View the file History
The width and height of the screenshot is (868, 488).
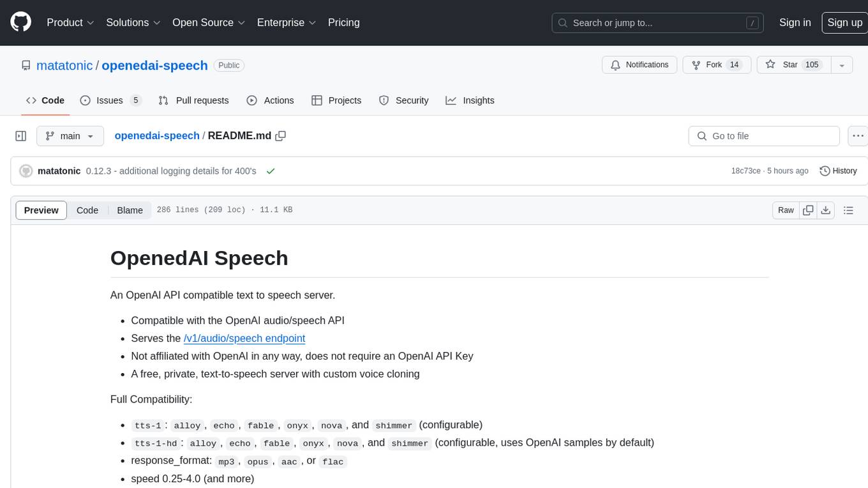pos(838,171)
